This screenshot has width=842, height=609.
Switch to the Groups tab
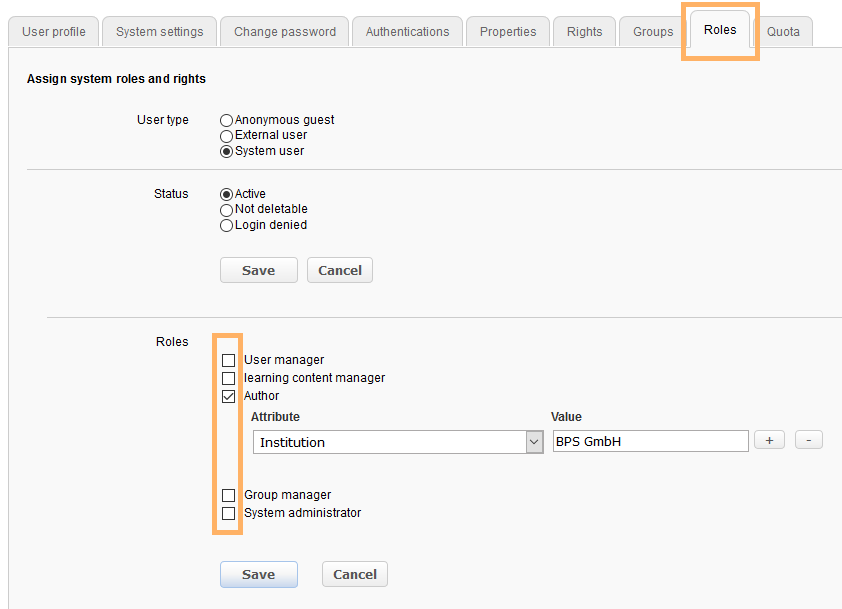pyautogui.click(x=653, y=32)
